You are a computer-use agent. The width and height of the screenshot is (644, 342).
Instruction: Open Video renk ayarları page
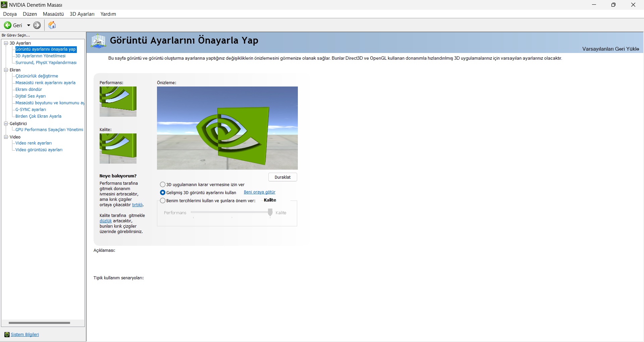(x=34, y=143)
